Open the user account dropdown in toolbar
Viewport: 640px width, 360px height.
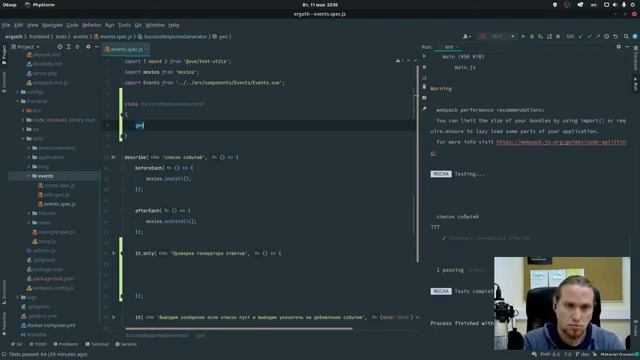467,36
